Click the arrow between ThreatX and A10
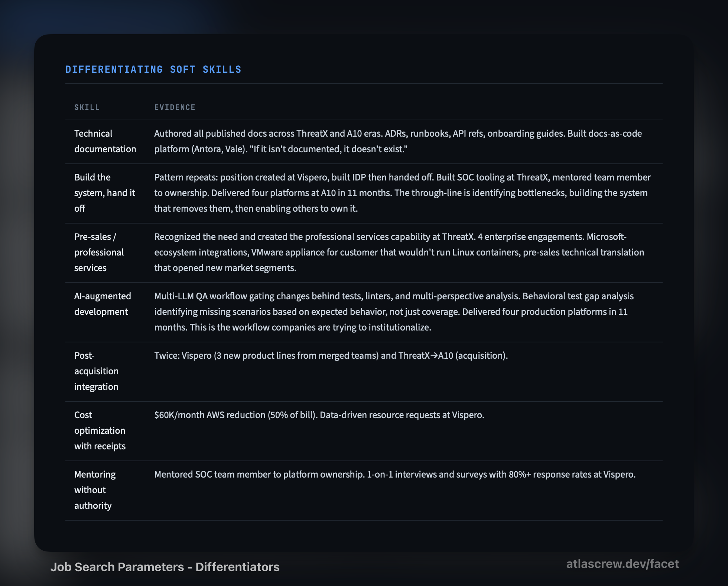The image size is (728, 586). [x=434, y=355]
